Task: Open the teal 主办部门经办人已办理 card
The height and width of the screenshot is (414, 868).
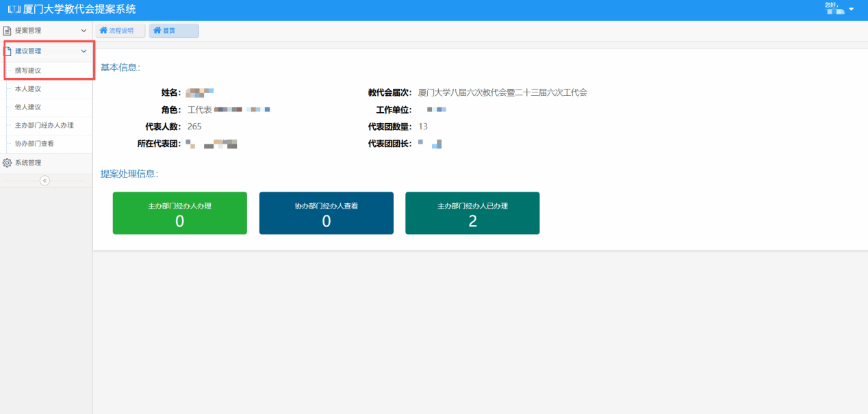Action: 472,213
